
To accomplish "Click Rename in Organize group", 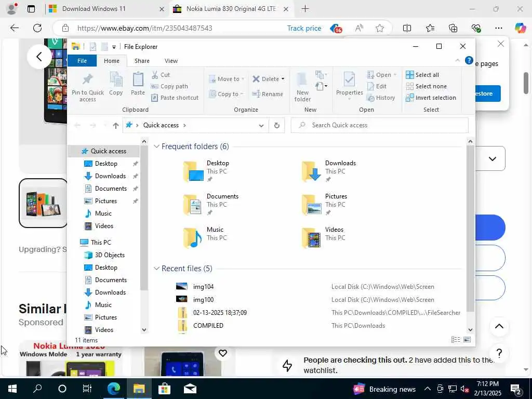I will pyautogui.click(x=268, y=94).
